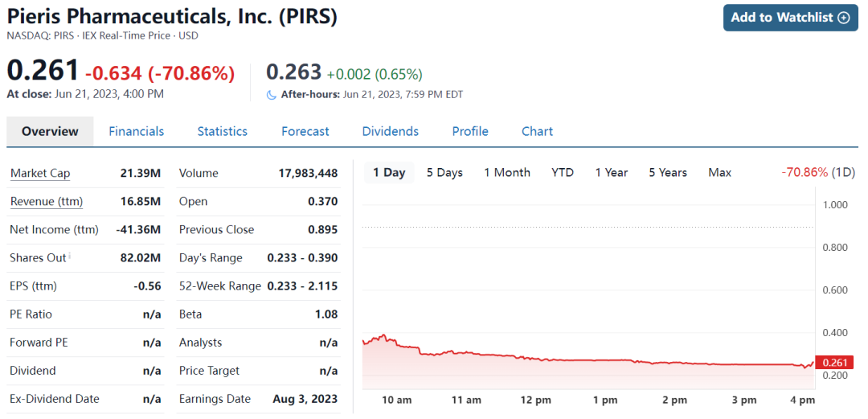Choose the YTD chart range
The width and height of the screenshot is (868, 419).
point(563,172)
